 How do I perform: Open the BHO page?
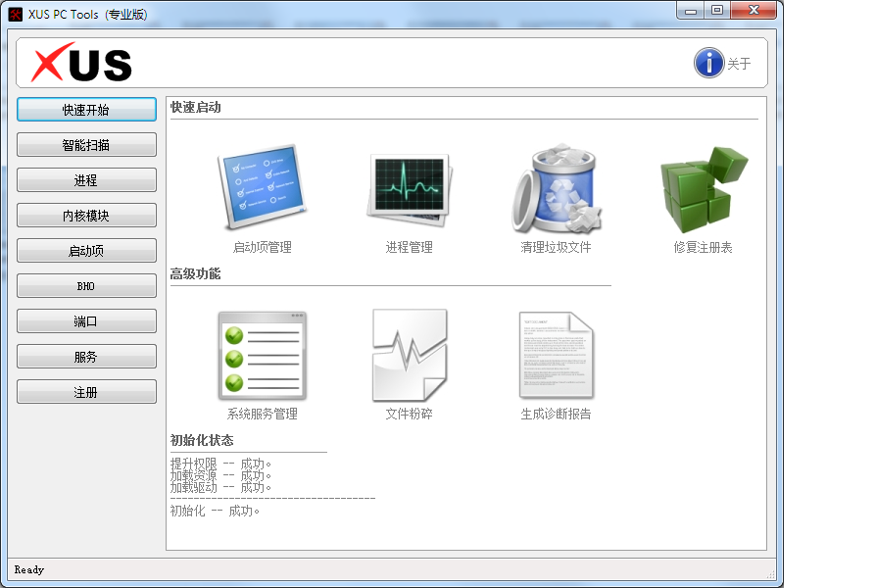[86, 285]
